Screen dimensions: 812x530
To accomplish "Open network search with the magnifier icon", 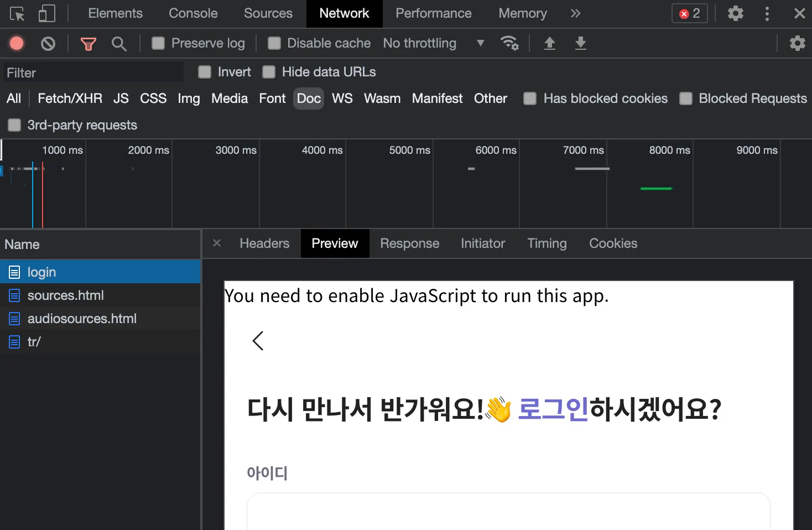I will coord(119,43).
